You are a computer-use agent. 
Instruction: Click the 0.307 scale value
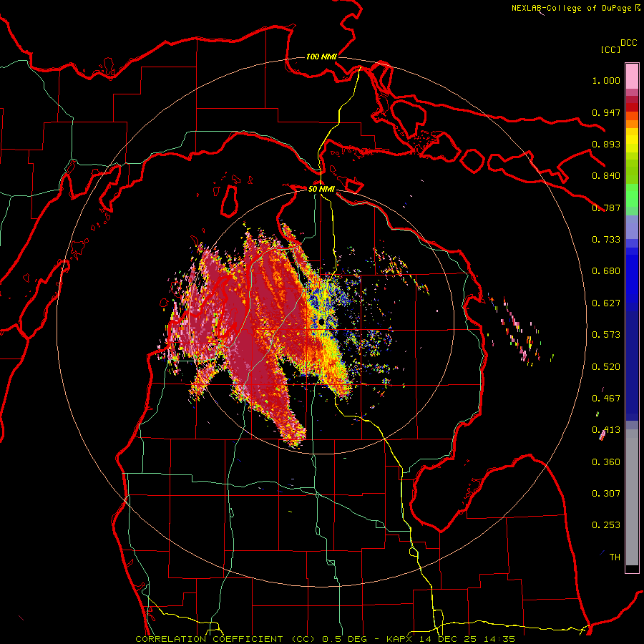pos(606,494)
